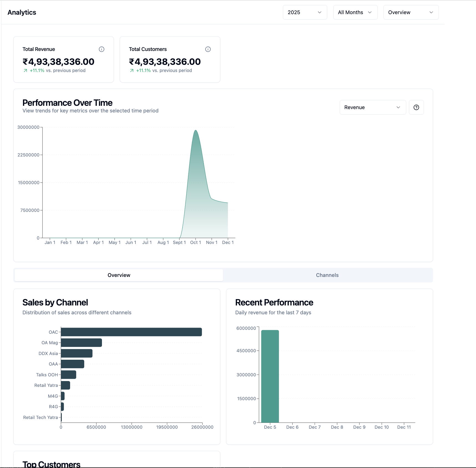The image size is (476, 468).
Task: Click the green trend arrow under Total Customers
Action: pos(131,71)
